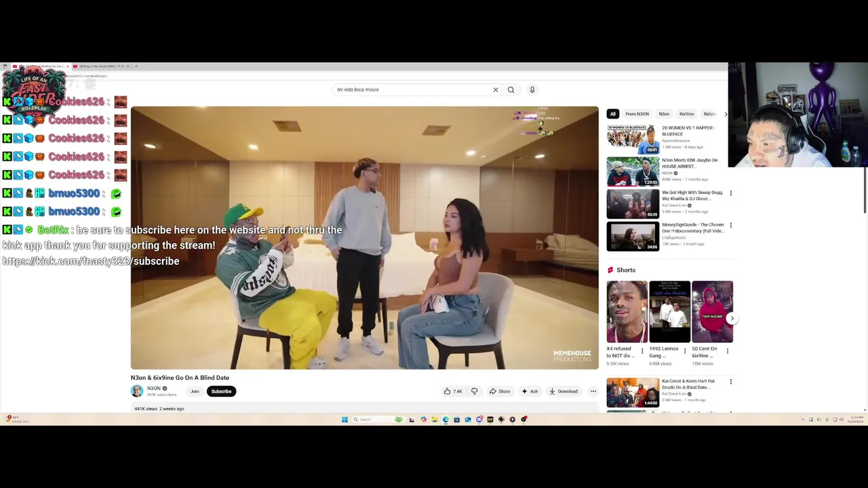Image resolution: width=868 pixels, height=488 pixels.
Task: Like the video with thumbs up
Action: pos(453,391)
